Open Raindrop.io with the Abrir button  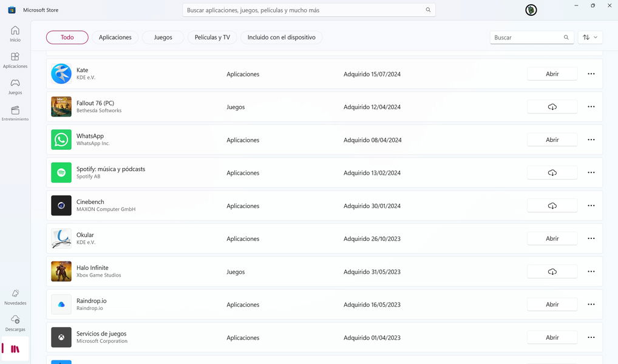pos(552,305)
